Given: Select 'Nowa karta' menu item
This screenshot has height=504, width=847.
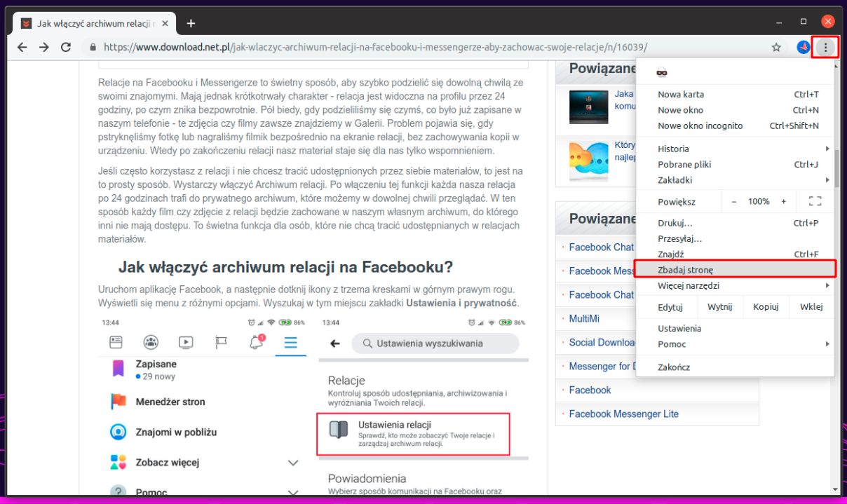Looking at the screenshot, I should [x=735, y=94].
